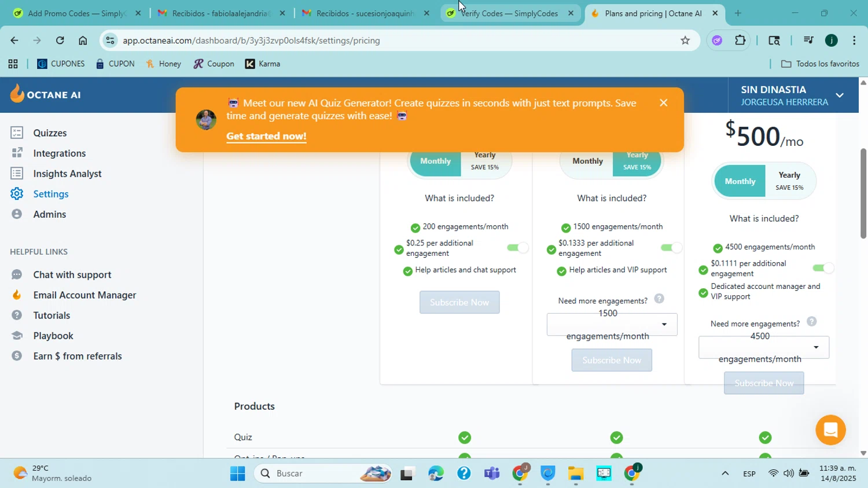Click the Products heading text
The width and height of the screenshot is (868, 488).
[x=255, y=406]
